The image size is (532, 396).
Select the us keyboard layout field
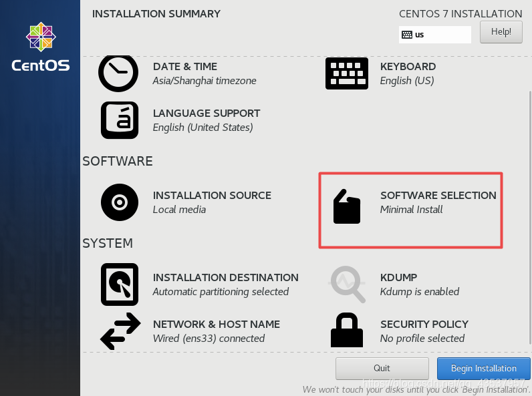(435, 35)
